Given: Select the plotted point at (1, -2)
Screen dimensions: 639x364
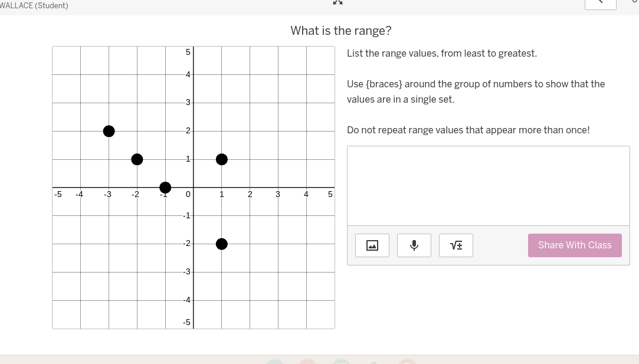Looking at the screenshot, I should pos(221,244).
